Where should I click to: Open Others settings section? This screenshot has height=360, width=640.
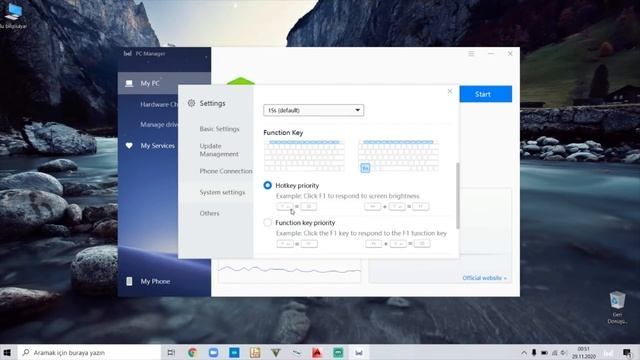point(209,213)
